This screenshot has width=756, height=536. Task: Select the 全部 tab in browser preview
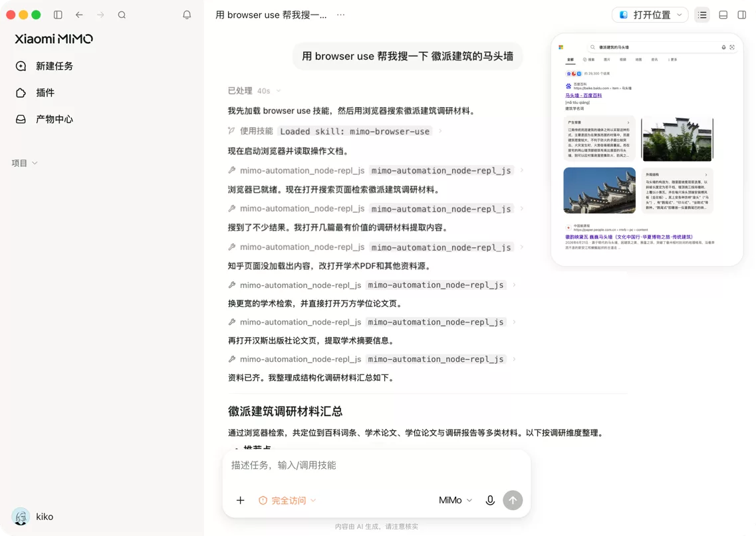point(570,60)
